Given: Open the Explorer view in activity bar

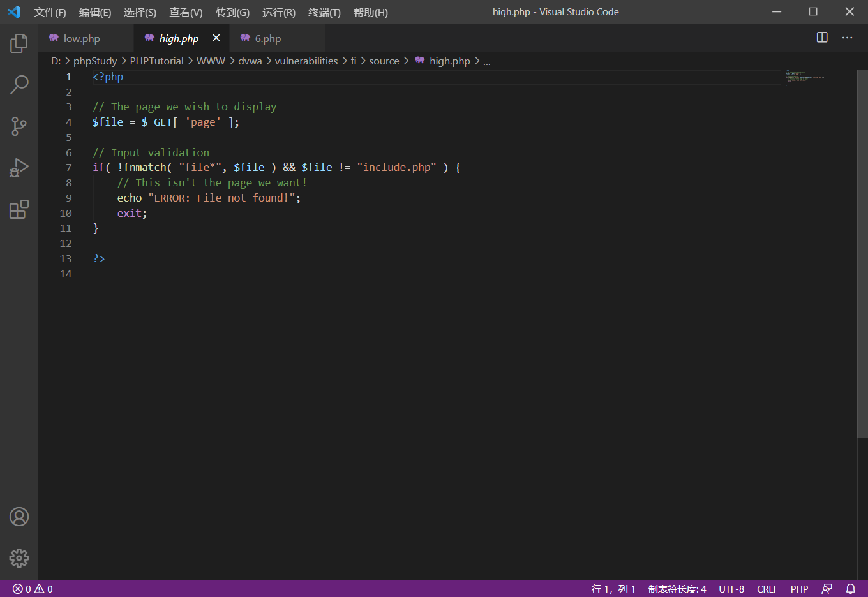Looking at the screenshot, I should pyautogui.click(x=19, y=43).
